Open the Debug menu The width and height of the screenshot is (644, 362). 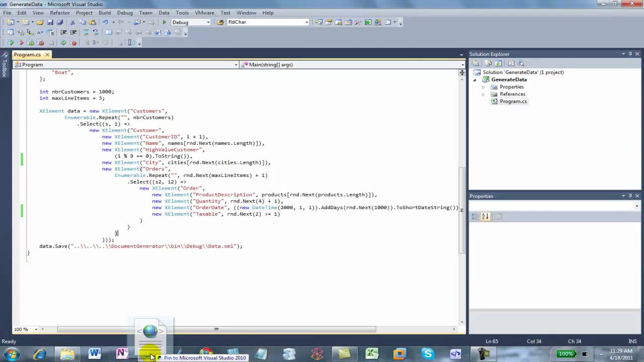(125, 13)
